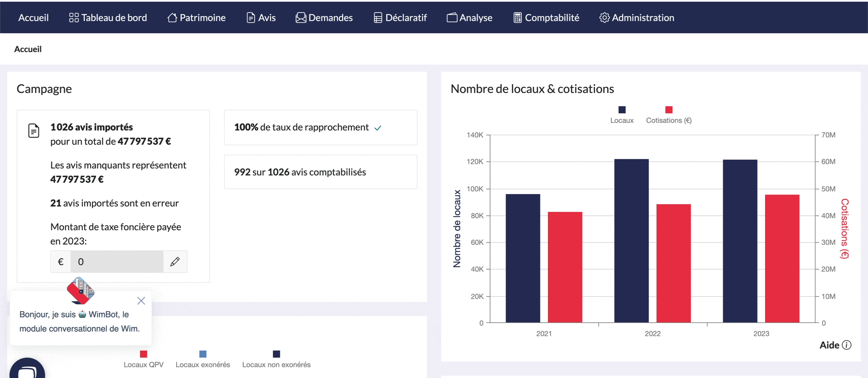Open 992 sur 1026 avis comptabilisés card
The image size is (868, 378).
pos(320,172)
